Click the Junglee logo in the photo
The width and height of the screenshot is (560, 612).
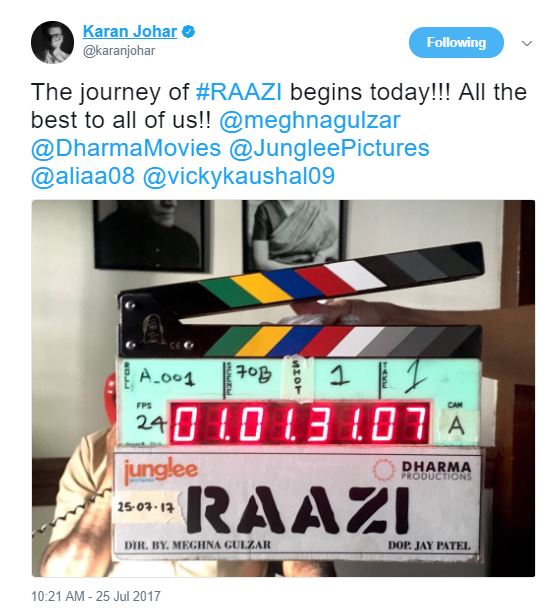pyautogui.click(x=160, y=471)
